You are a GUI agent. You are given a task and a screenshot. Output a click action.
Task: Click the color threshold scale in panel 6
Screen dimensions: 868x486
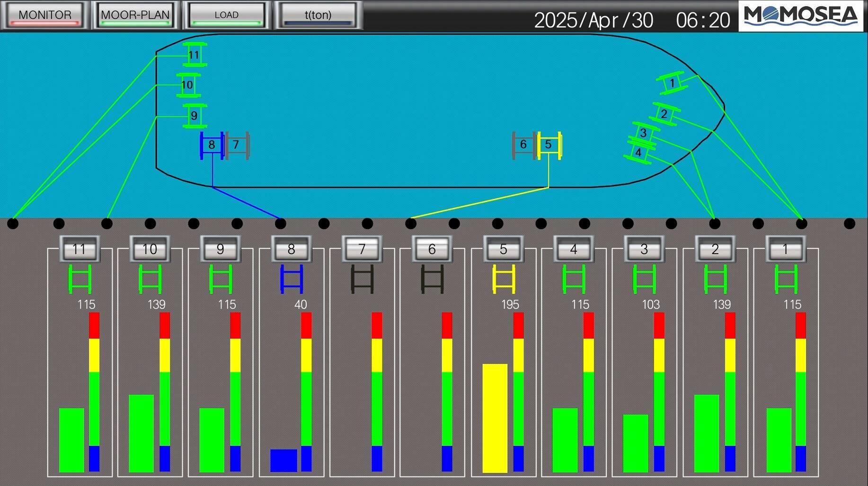pyautogui.click(x=447, y=392)
